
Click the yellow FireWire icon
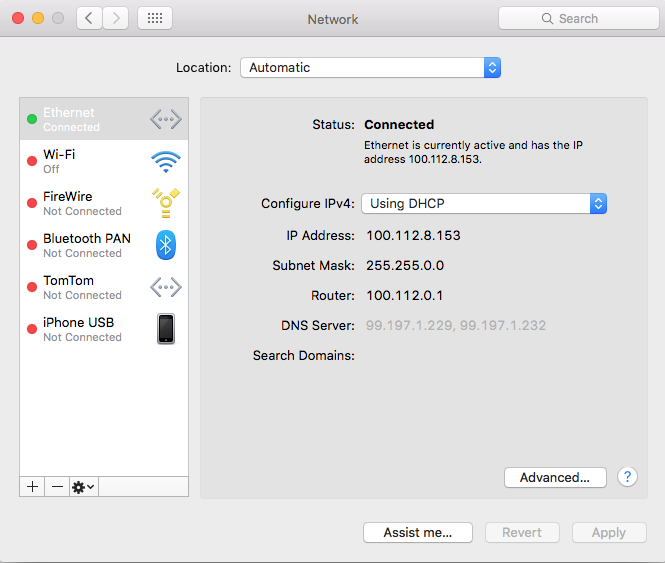pos(166,203)
